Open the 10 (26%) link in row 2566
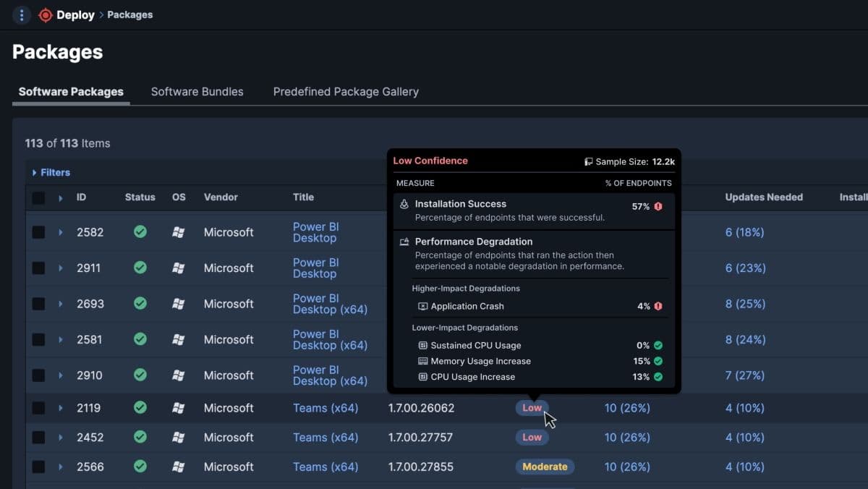868x489 pixels. pyautogui.click(x=627, y=467)
